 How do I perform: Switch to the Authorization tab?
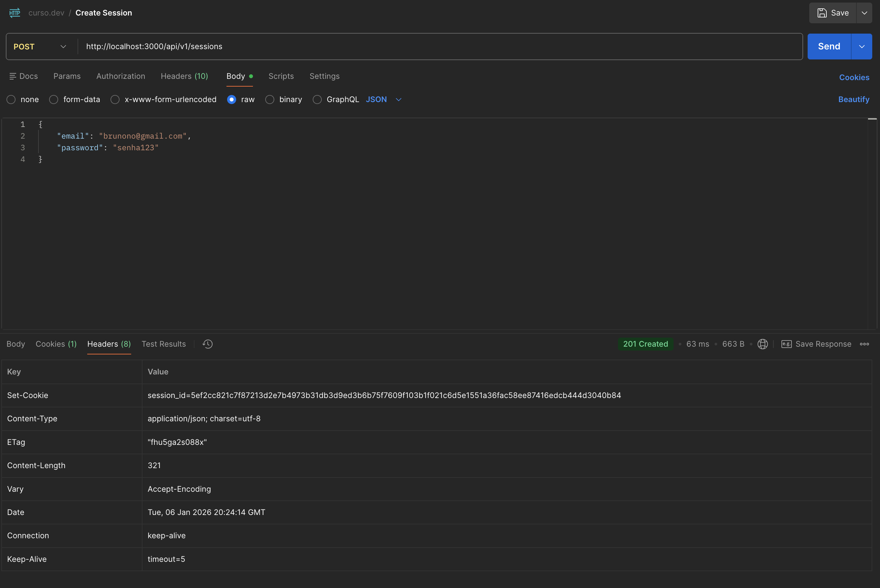point(120,76)
